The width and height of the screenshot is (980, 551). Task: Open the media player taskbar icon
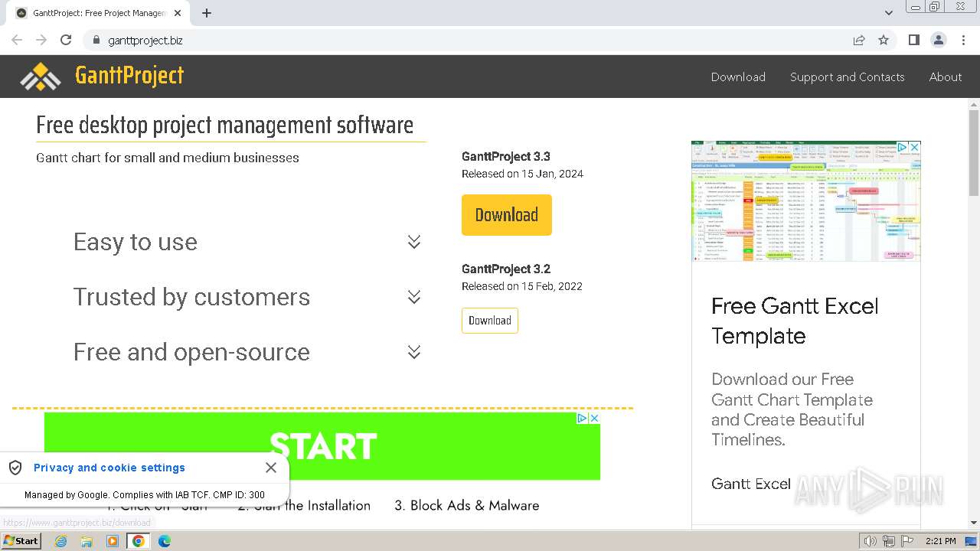coord(113,541)
